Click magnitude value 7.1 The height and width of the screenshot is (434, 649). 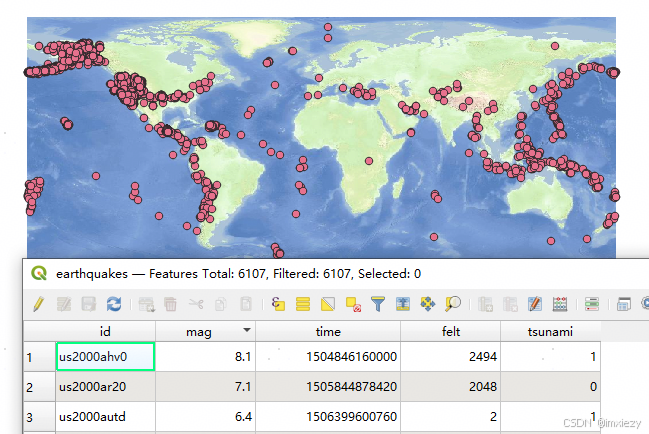pyautogui.click(x=243, y=386)
